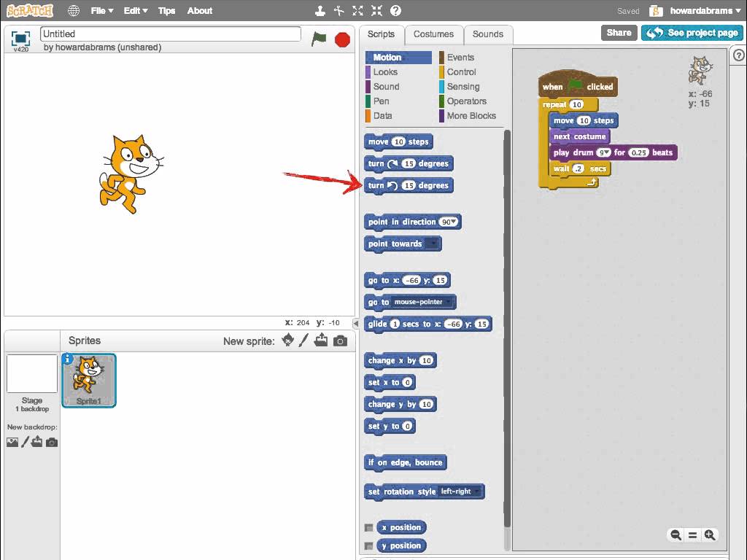Upload a backdrop from file
Viewport: 747px width, 560px height.
(36, 442)
